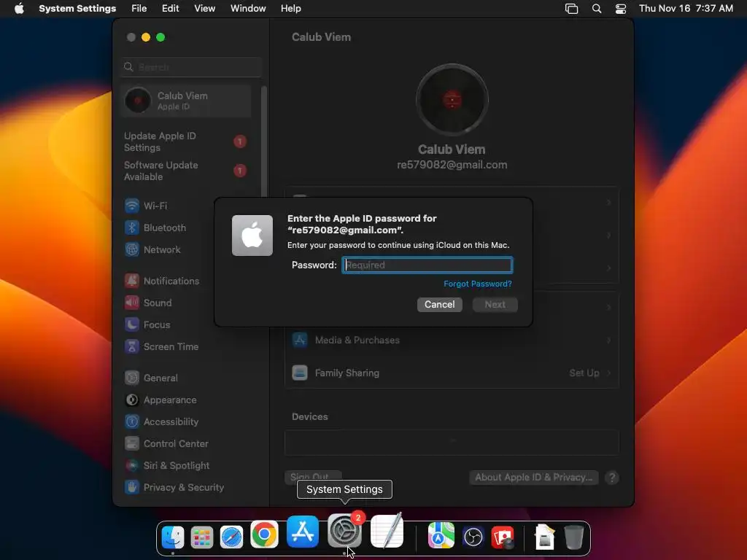This screenshot has width=747, height=560.
Task: Open the Help menu
Action: point(290,9)
